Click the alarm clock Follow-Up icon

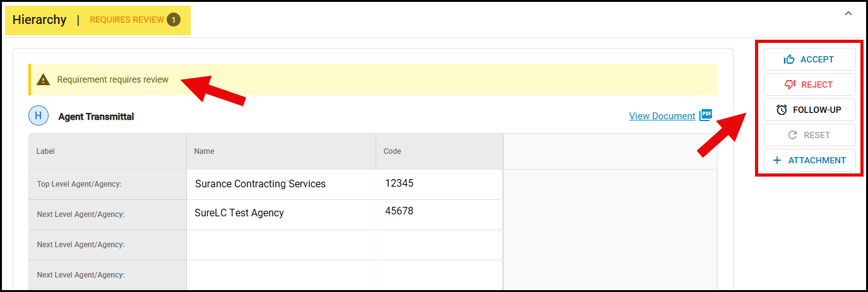[782, 110]
